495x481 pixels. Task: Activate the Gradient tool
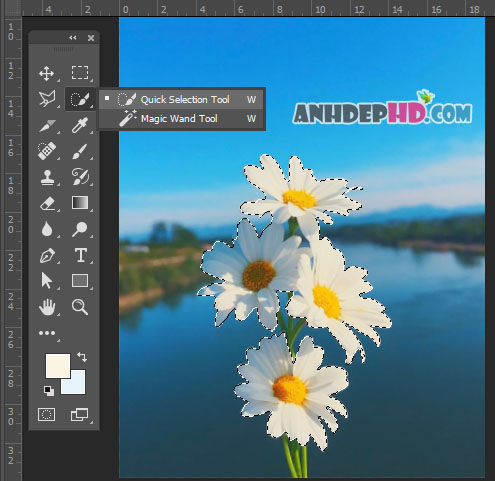(80, 202)
